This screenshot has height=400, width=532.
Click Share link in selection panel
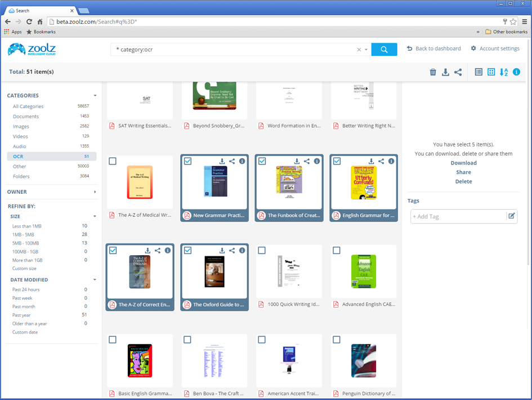coord(463,172)
